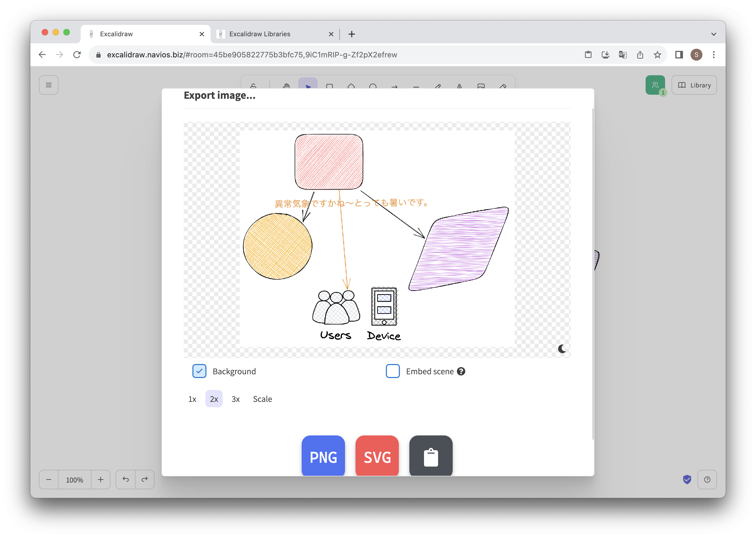Open the encryption shield info icon
Viewport: 756px width, 538px height.
coord(687,479)
